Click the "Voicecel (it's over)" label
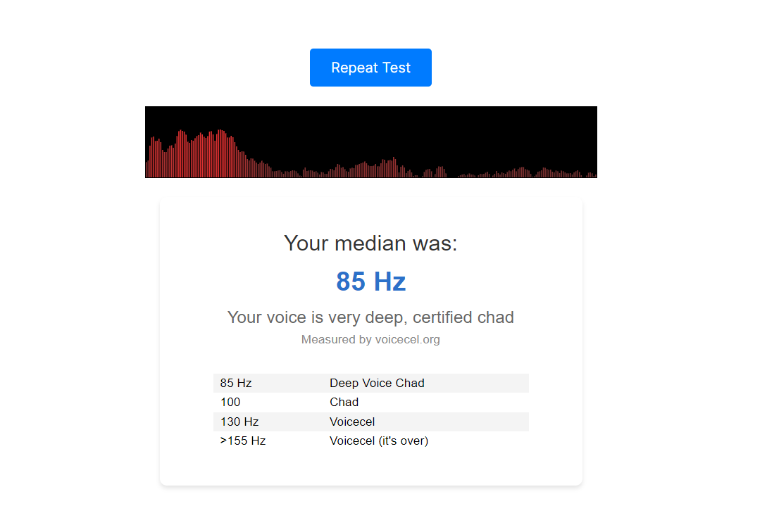 (x=379, y=441)
